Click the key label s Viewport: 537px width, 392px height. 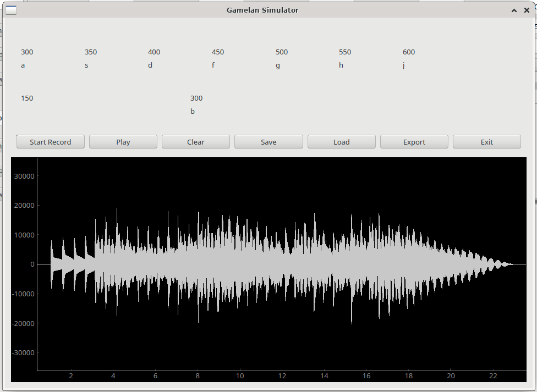pyautogui.click(x=86, y=65)
